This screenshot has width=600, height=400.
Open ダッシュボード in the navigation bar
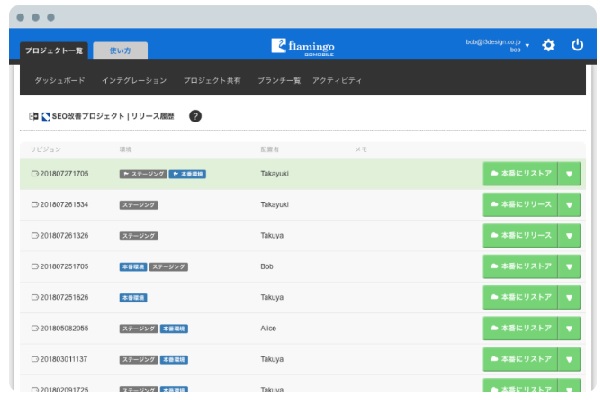60,80
